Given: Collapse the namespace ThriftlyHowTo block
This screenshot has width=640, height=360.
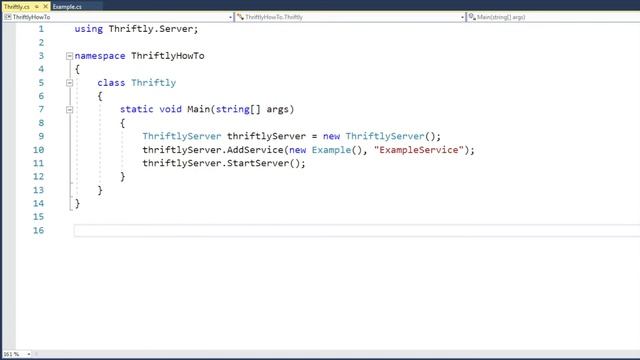Looking at the screenshot, I should pos(69,56).
